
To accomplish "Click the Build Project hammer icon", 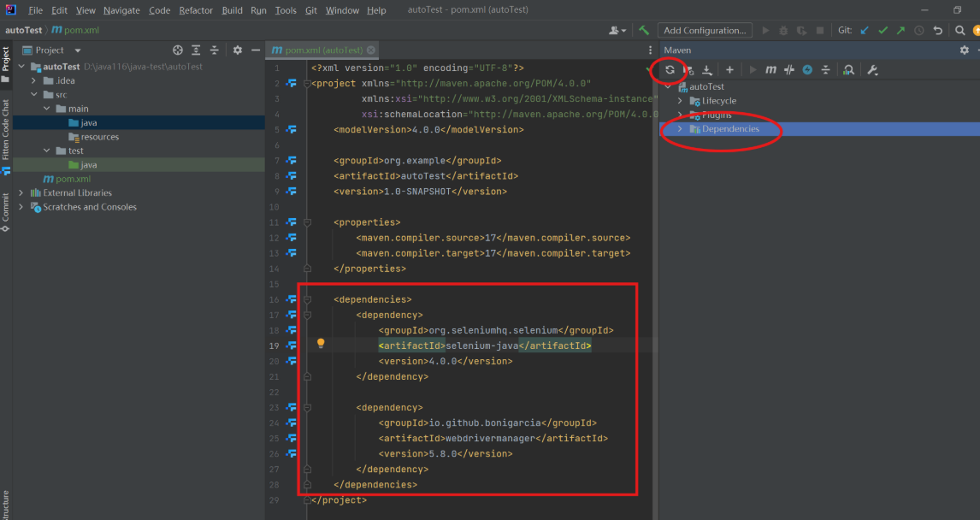I will pos(644,30).
